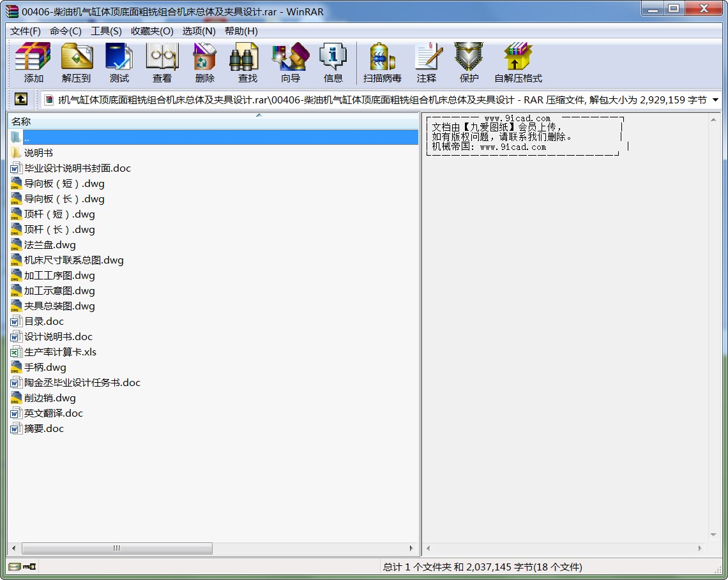Click the horizontal scrollbar in the file list
Viewport: 728px width, 580px height.
coord(117,548)
